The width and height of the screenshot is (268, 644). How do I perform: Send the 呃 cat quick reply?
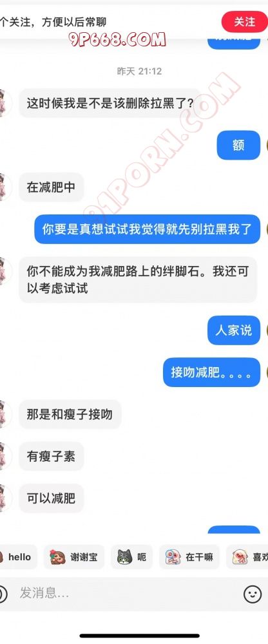tap(131, 557)
